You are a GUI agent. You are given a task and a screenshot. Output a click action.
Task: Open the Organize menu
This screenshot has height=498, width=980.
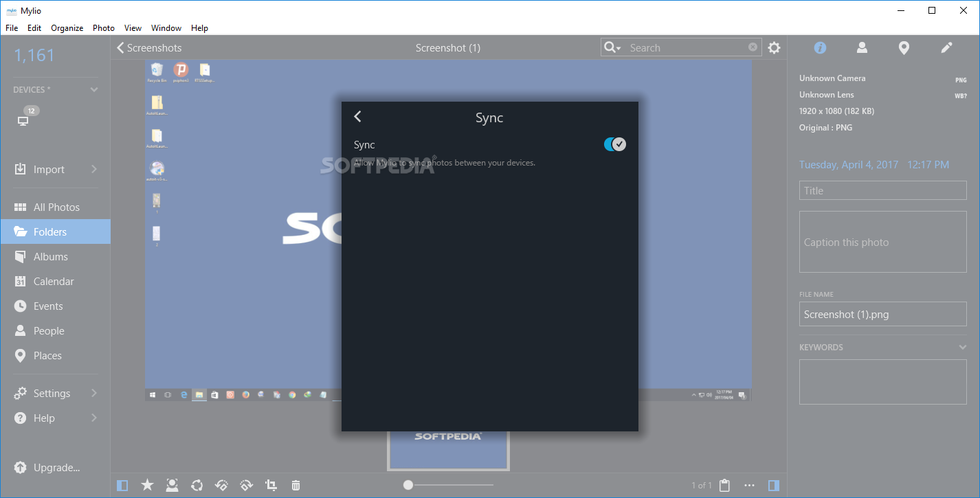click(67, 28)
